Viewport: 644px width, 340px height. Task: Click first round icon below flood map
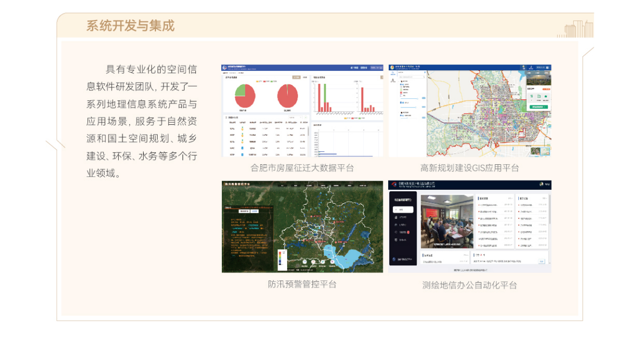point(304,263)
